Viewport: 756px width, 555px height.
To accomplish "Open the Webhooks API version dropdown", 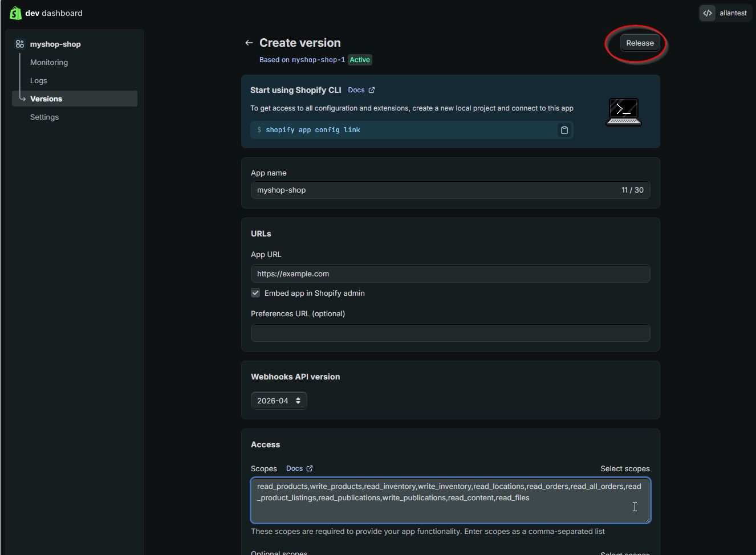I will pos(279,401).
